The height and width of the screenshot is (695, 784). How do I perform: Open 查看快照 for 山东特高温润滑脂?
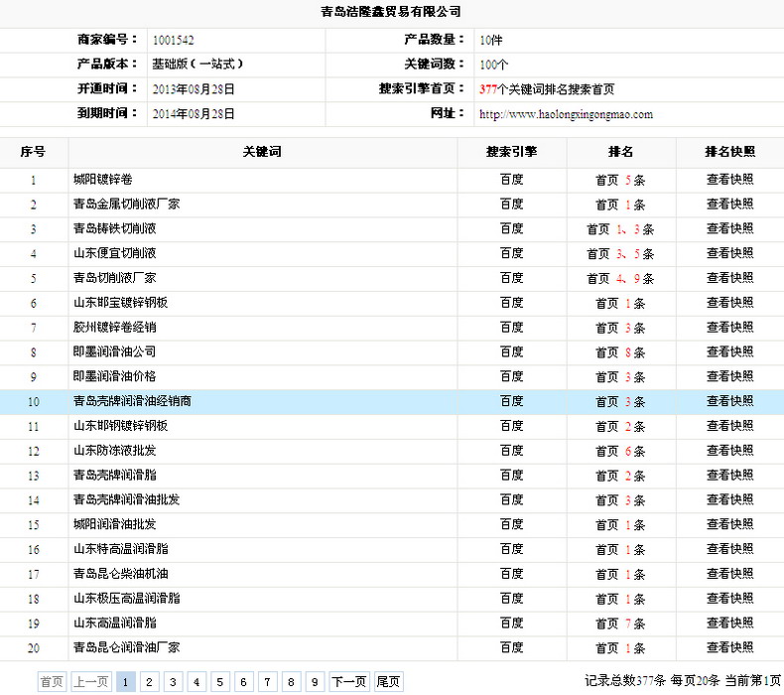pos(729,549)
